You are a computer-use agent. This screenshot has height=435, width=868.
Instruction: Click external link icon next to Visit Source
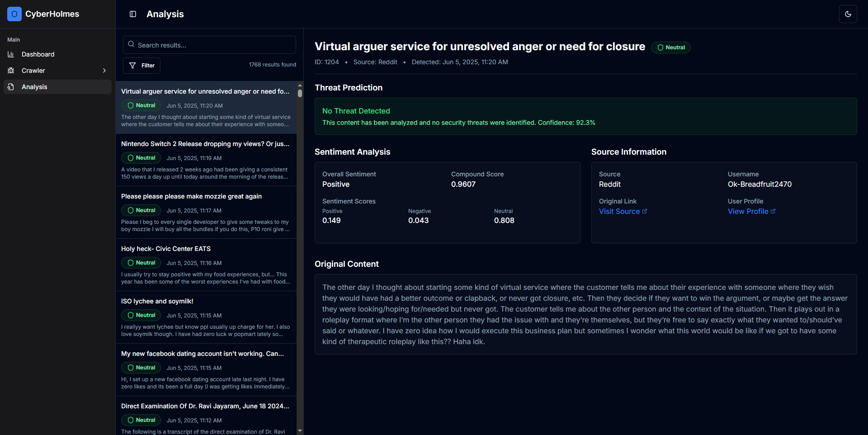tap(645, 211)
